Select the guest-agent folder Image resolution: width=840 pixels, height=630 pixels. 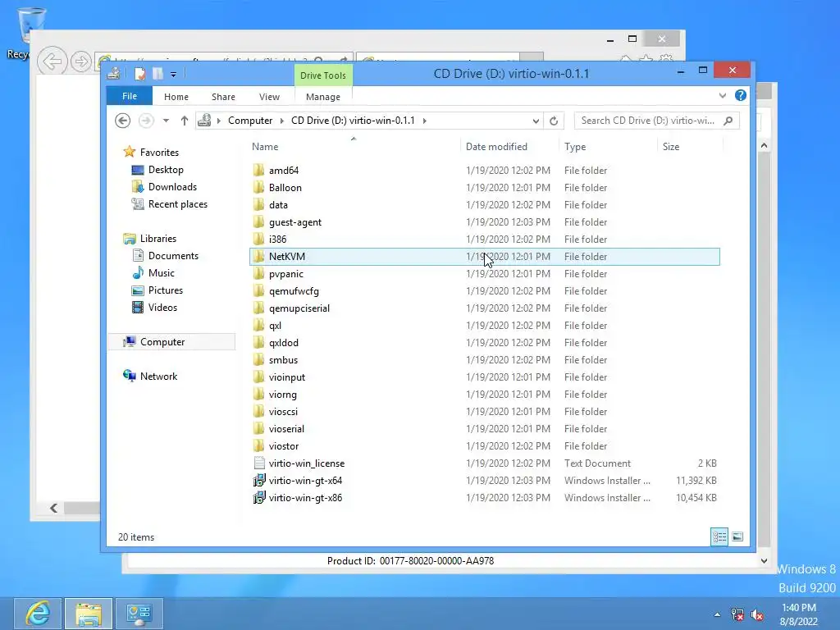[x=485, y=221]
